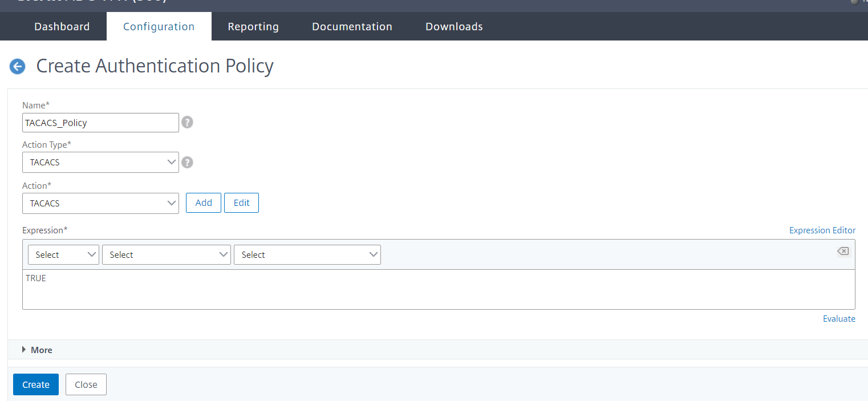Image resolution: width=868 pixels, height=401 pixels.
Task: Open the Action dropdown showing TACACS
Action: [100, 203]
